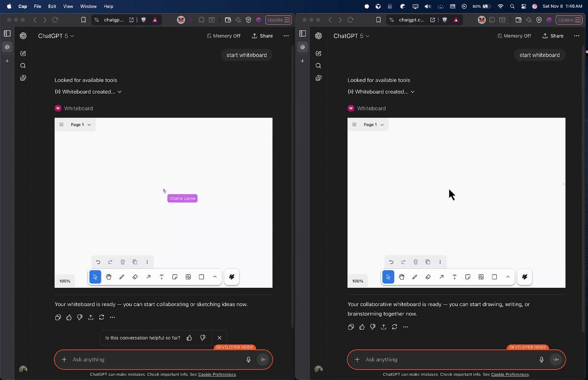The height and width of the screenshot is (380, 588).
Task: Click search chats icon in right window sidebar
Action: click(318, 66)
